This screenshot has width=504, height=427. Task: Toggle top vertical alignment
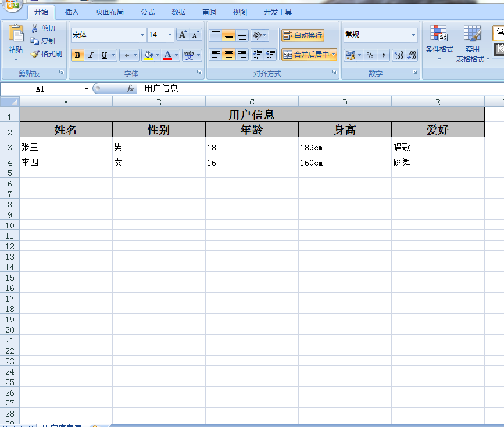pos(216,35)
